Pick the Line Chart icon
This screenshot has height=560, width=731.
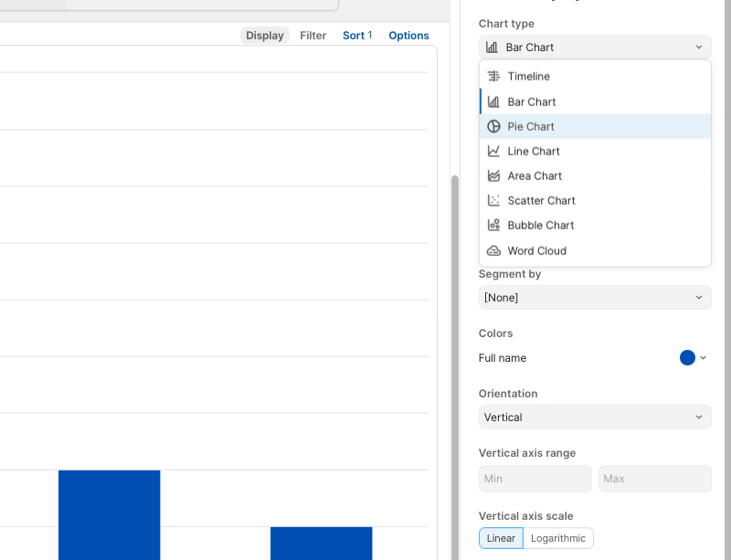[493, 151]
